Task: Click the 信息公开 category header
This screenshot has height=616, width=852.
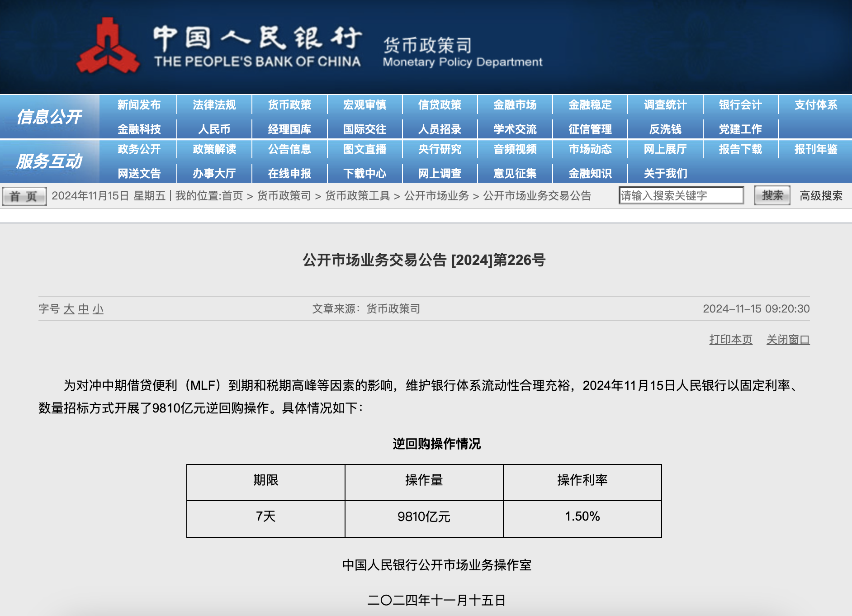Action: point(49,117)
